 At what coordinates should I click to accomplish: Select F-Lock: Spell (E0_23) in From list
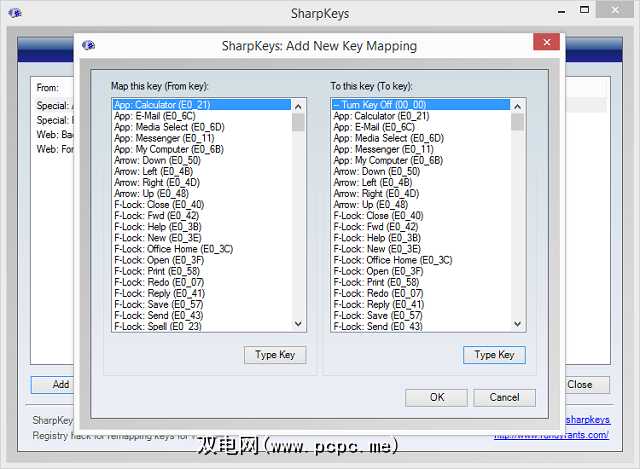pyautogui.click(x=202, y=326)
